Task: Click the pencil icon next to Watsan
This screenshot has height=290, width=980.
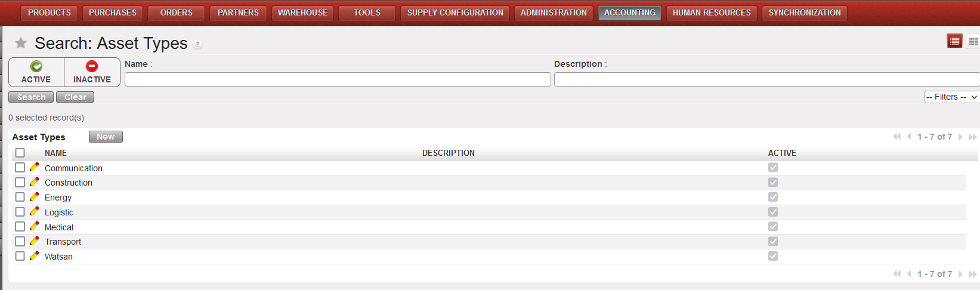Action: tap(35, 256)
